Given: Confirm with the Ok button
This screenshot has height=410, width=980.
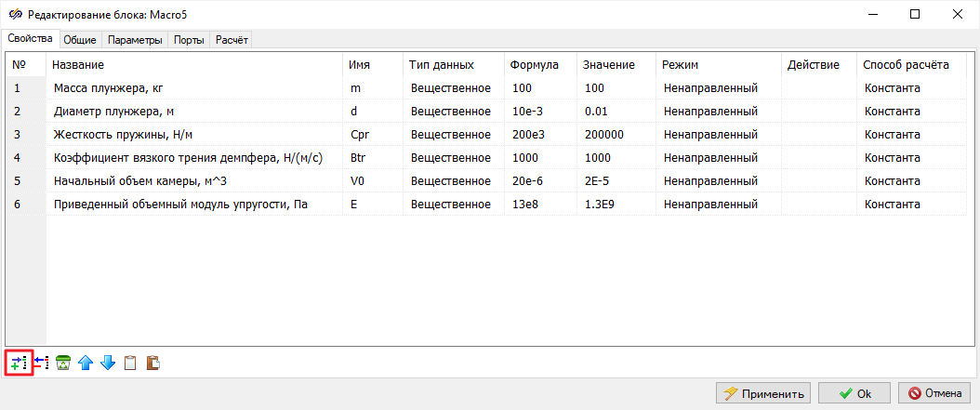Looking at the screenshot, I should [x=854, y=393].
